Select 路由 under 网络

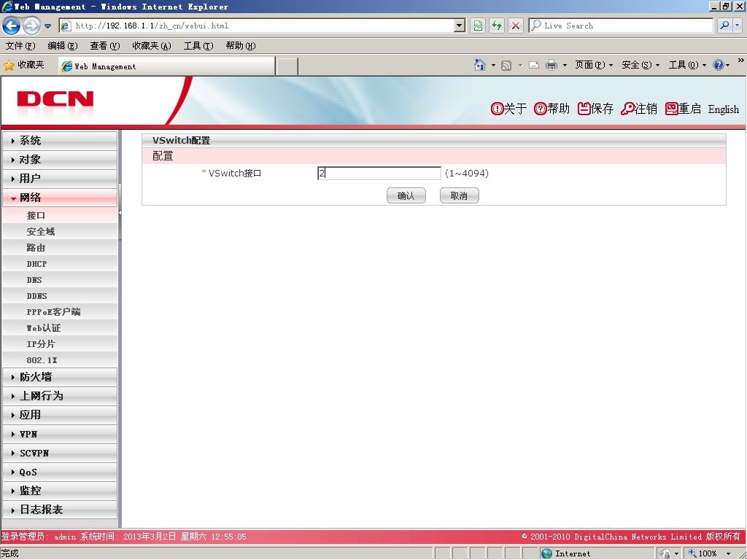[x=60, y=248]
